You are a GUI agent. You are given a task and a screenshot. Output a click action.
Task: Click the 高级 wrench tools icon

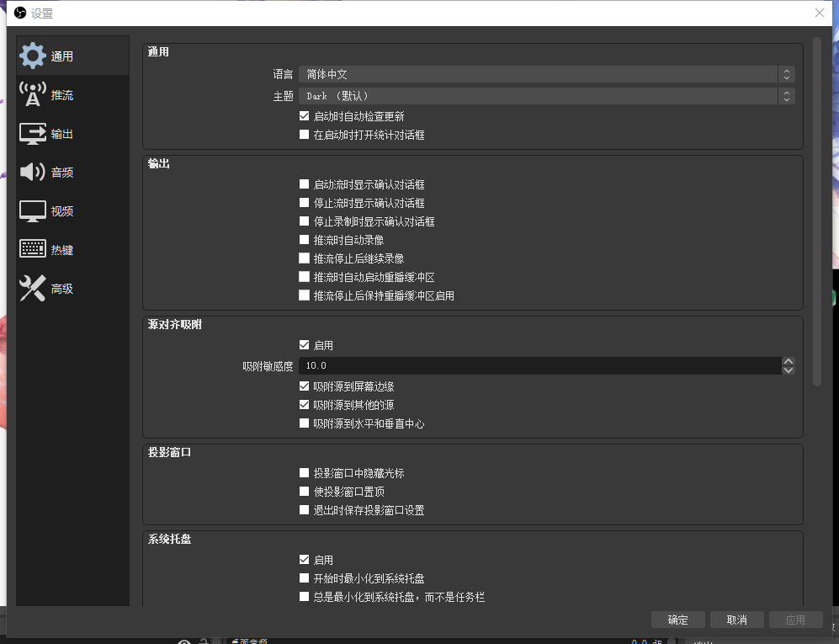[x=33, y=288]
